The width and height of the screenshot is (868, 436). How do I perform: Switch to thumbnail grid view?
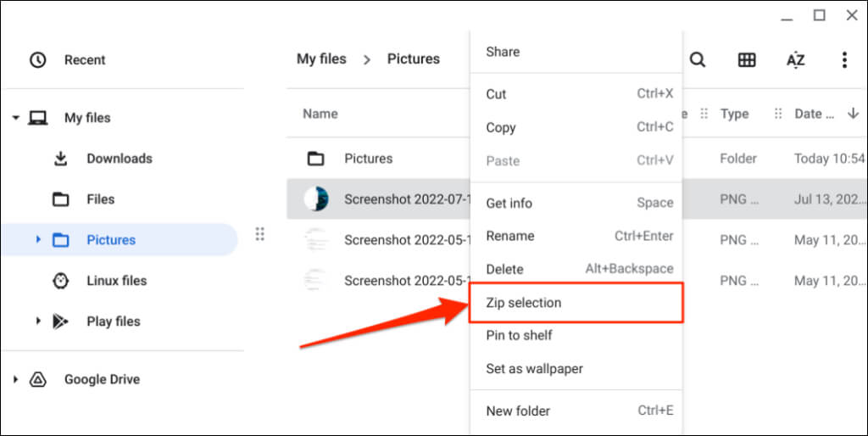point(746,59)
